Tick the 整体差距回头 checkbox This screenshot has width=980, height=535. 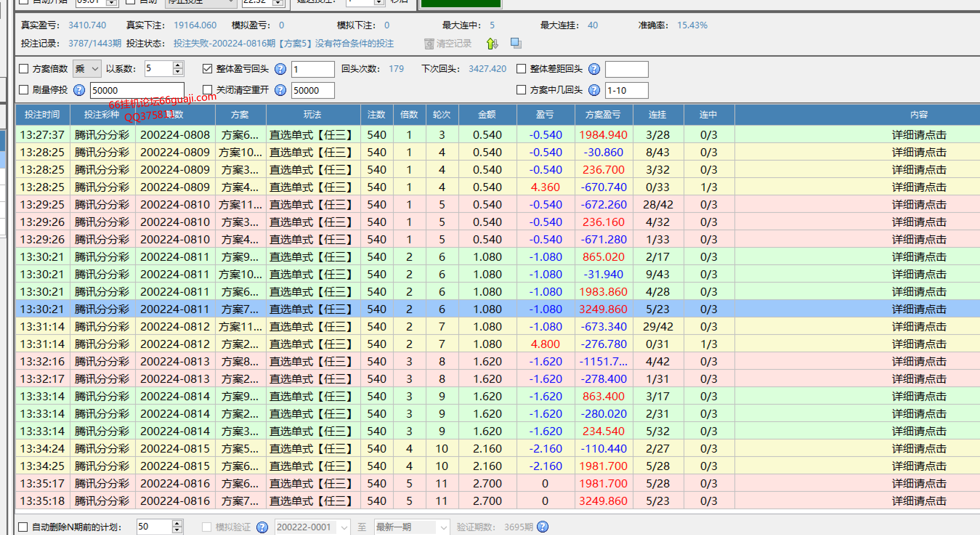pyautogui.click(x=521, y=69)
